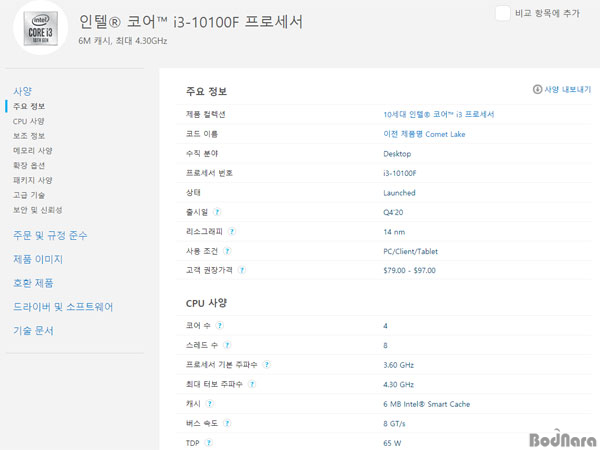
Task: Open the 이전 제품명 Comet Lake link
Action: [424, 134]
